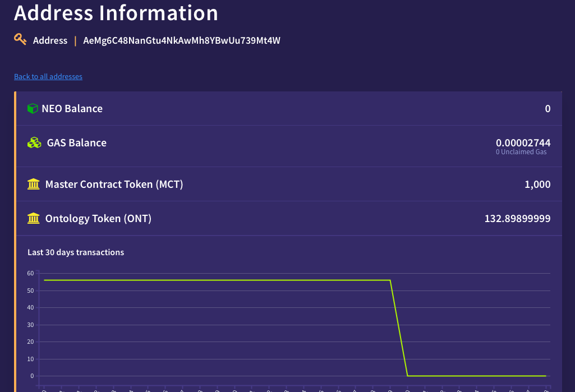Open the Back to all addresses link

coord(48,76)
